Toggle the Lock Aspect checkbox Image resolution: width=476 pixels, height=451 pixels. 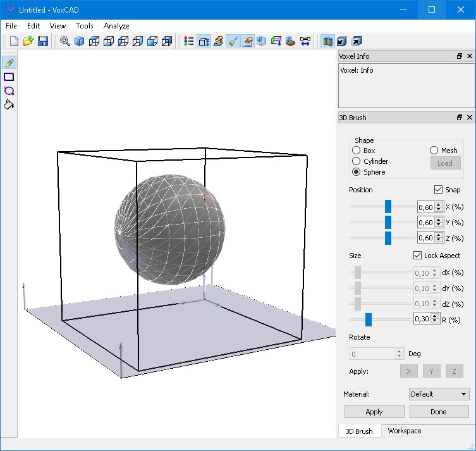[417, 255]
